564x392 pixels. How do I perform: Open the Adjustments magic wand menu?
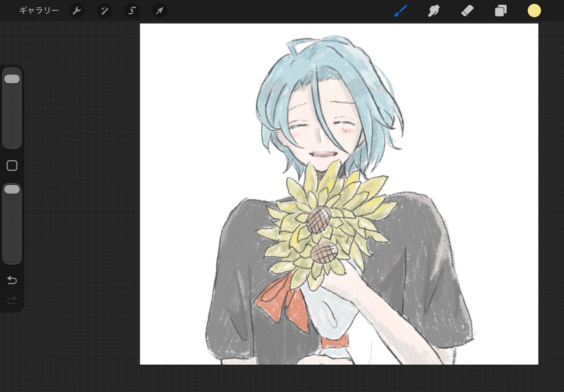(104, 11)
